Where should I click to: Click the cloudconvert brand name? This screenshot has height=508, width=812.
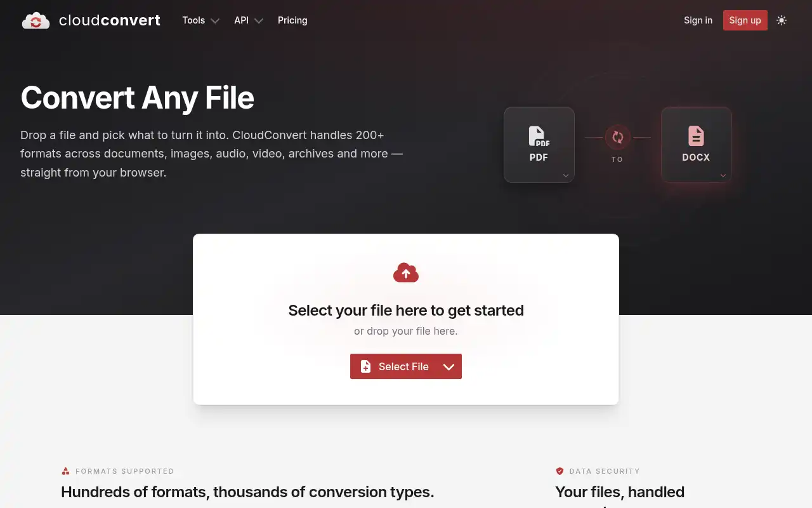coord(110,20)
